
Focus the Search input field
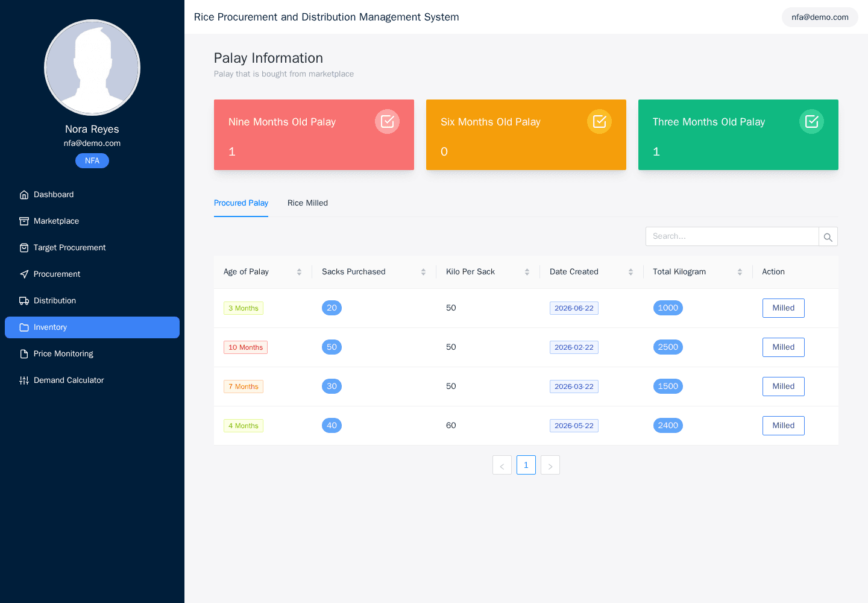[x=732, y=236]
